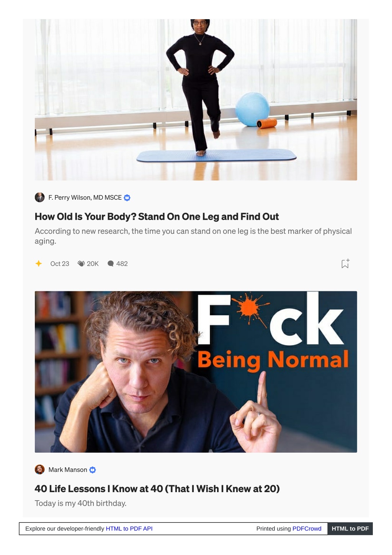This screenshot has height=555, width=392.
Task: Follow the HTML to PDF API link
Action: click(x=129, y=529)
